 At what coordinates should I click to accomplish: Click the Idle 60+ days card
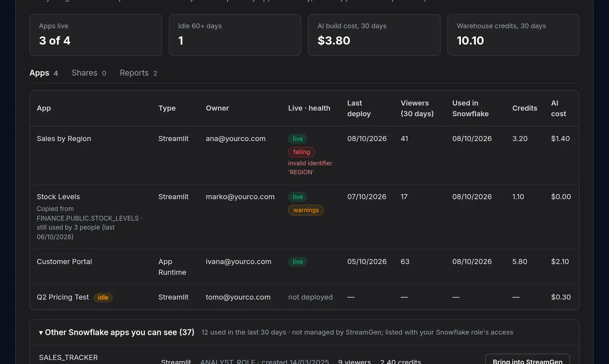coord(235,35)
